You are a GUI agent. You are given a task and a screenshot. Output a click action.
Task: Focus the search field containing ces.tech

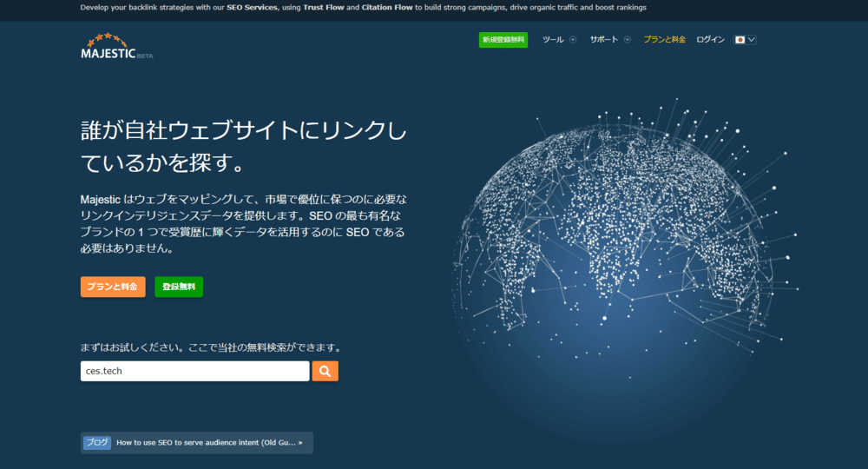[x=194, y=371]
